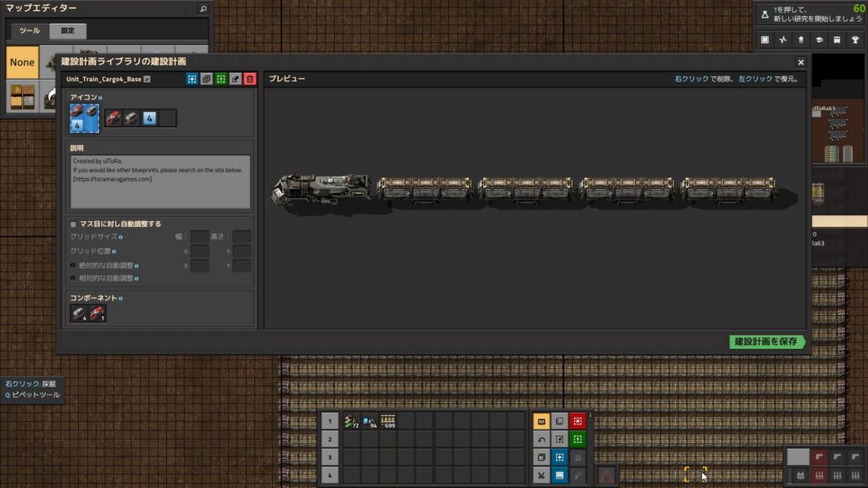
Task: Enable snap to grid checkbox
Action: coord(73,224)
